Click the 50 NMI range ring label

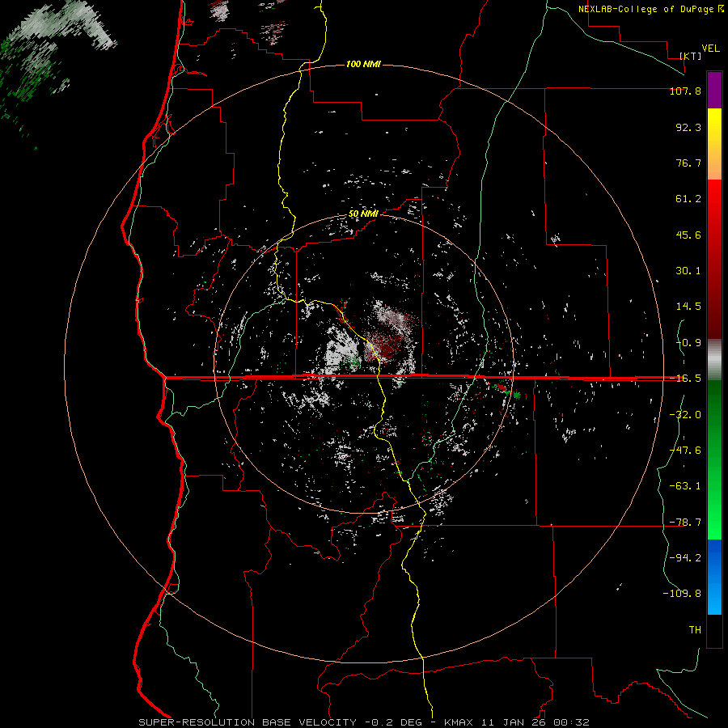click(363, 214)
